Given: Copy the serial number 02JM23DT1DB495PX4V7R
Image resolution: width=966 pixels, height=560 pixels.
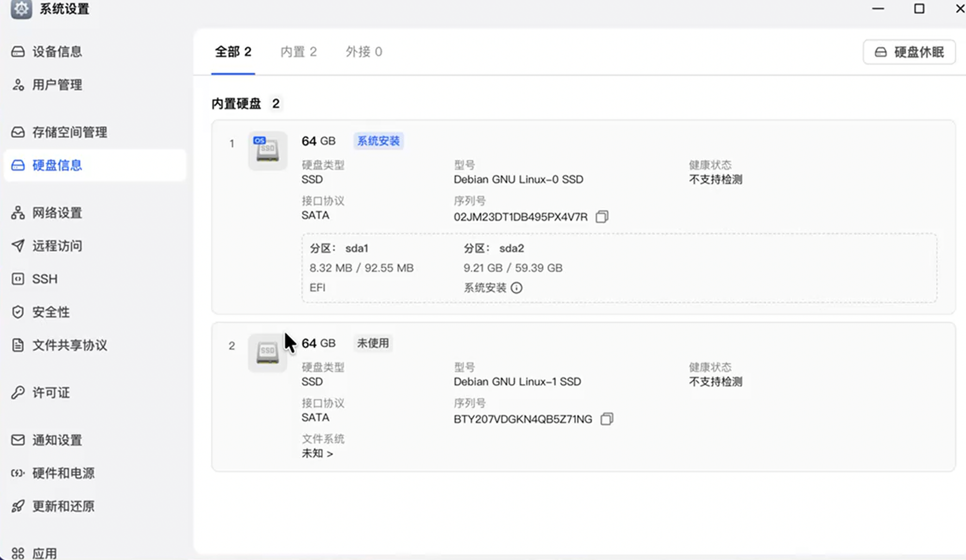Looking at the screenshot, I should coord(602,217).
